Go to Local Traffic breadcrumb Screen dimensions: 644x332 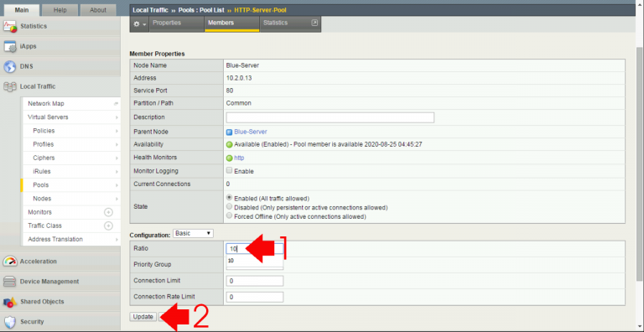(150, 10)
